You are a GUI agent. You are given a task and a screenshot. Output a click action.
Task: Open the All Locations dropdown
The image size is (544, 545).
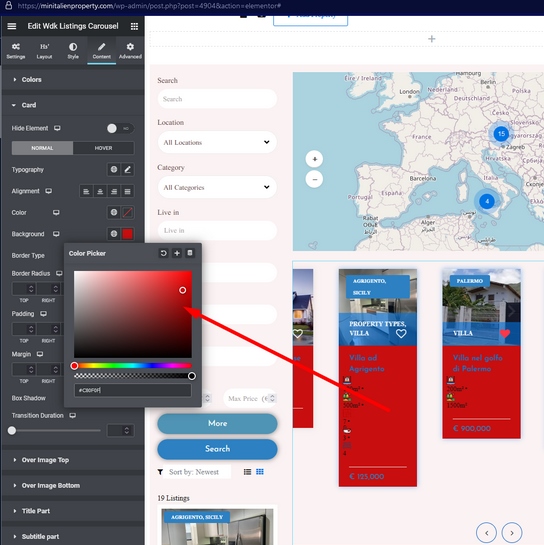pyautogui.click(x=217, y=142)
